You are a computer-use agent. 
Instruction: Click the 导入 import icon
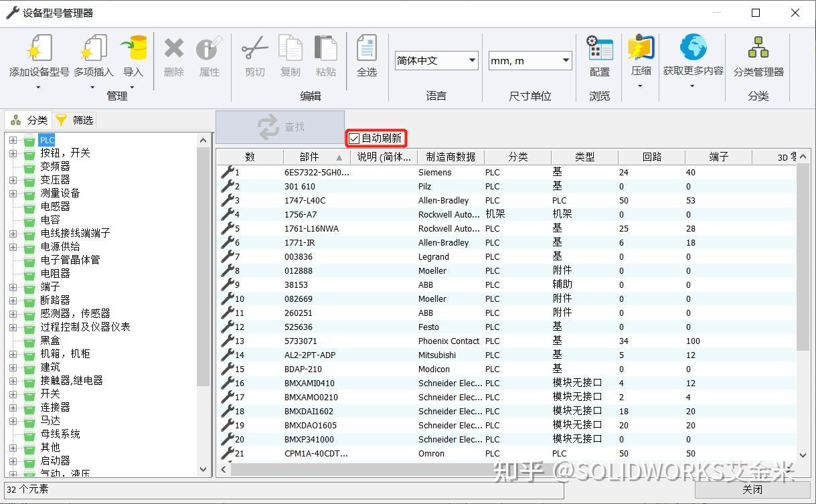pos(133,49)
